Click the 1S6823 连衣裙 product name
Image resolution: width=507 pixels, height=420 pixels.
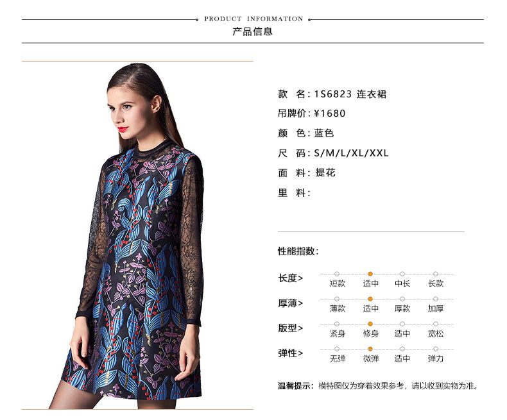[350, 94]
